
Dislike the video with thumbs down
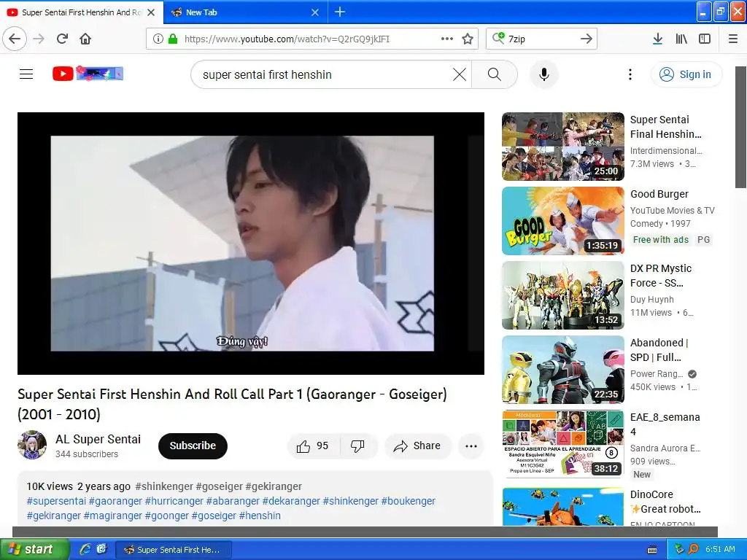point(357,446)
